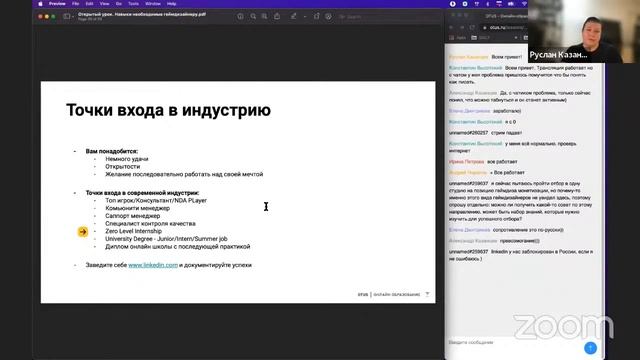
Task: Open the File menu
Action: [x=76, y=4]
